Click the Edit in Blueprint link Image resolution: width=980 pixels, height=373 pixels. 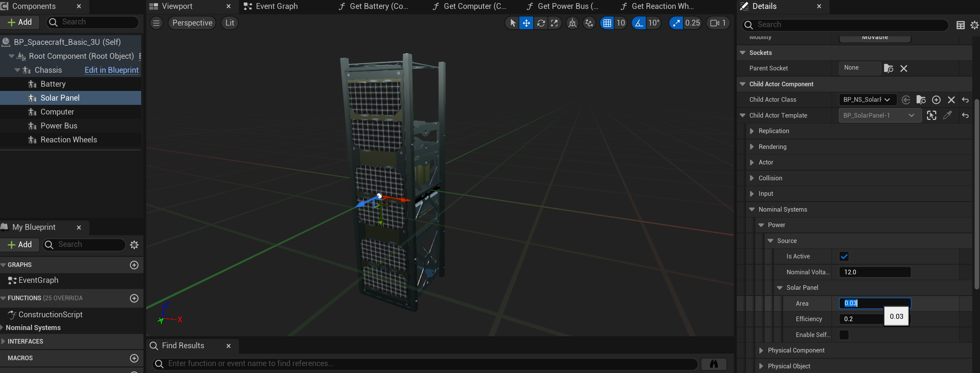click(111, 70)
